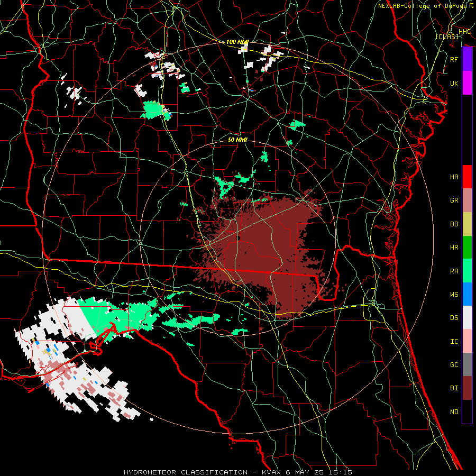Click the IC legend label
This screenshot has width=476, height=476.
pos(454,342)
